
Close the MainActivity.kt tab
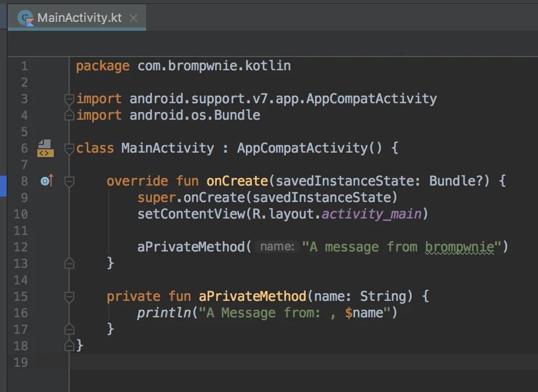[x=133, y=18]
